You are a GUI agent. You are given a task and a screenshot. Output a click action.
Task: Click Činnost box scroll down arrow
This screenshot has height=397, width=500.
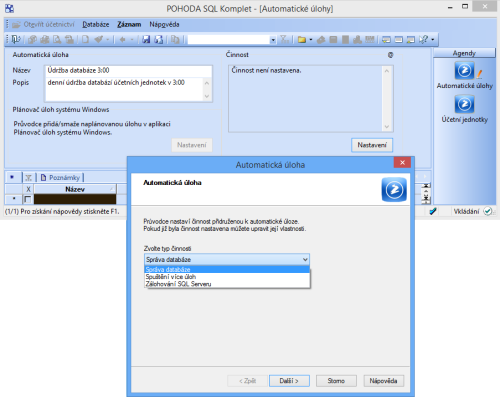pos(387,127)
